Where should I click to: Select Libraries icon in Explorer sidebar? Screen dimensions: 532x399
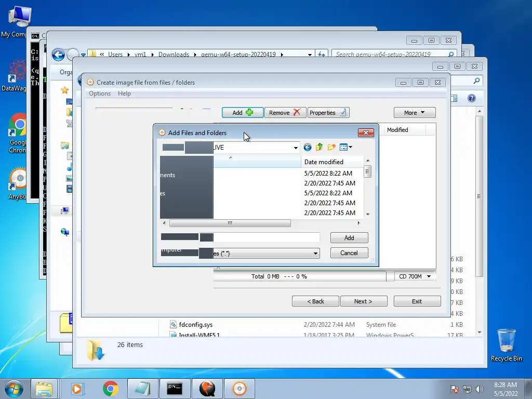65,145
